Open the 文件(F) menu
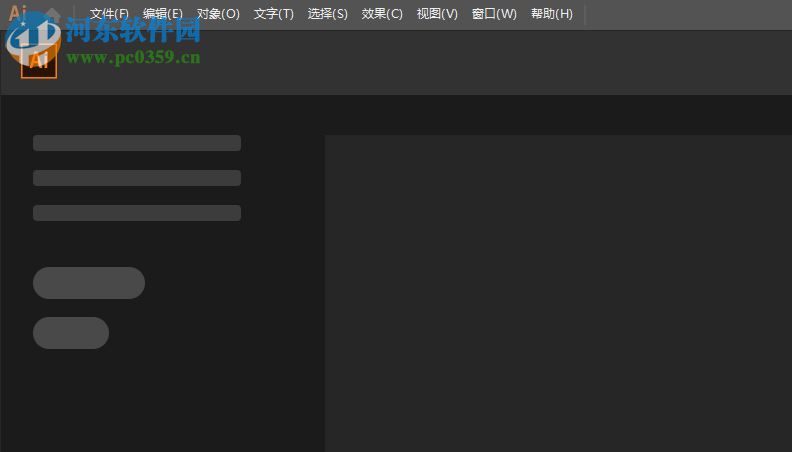792x452 pixels. pos(109,14)
